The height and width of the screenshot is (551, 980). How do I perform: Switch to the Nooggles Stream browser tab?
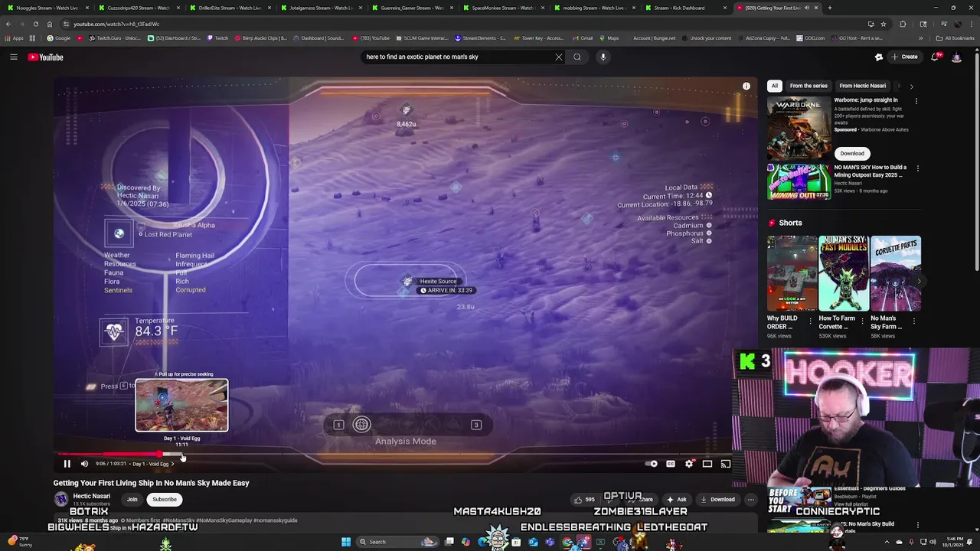click(x=47, y=8)
